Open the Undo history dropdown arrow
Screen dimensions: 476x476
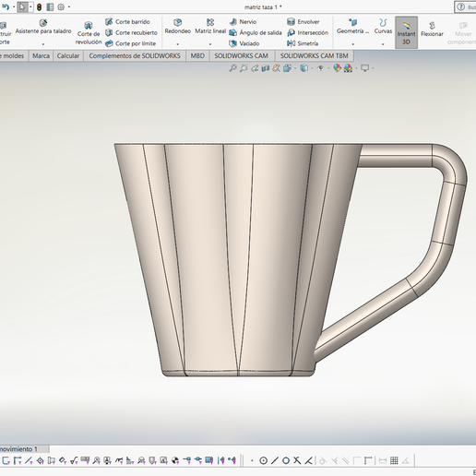[x=14, y=6]
